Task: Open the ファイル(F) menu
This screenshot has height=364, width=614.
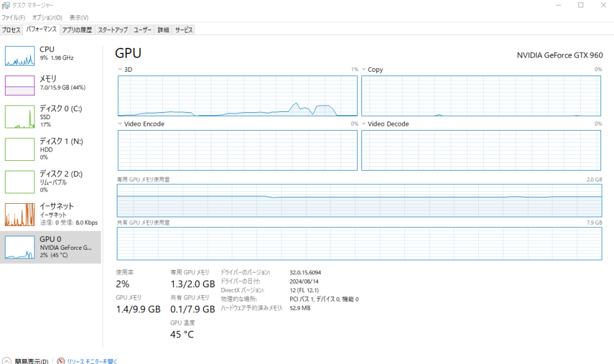Action: coord(13,18)
